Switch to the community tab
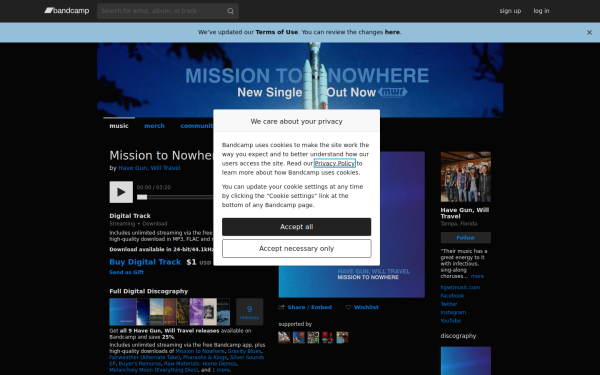The width and height of the screenshot is (600, 375). click(197, 126)
